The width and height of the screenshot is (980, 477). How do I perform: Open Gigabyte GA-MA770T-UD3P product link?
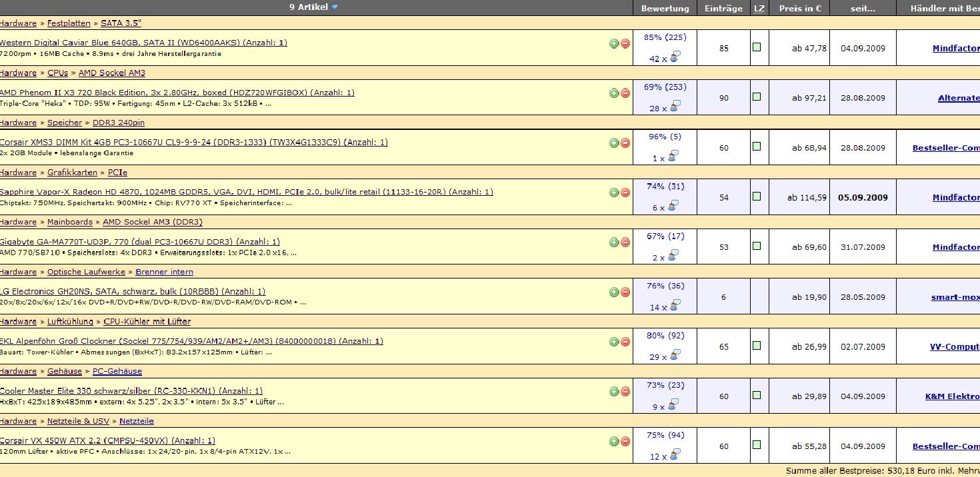point(140,242)
